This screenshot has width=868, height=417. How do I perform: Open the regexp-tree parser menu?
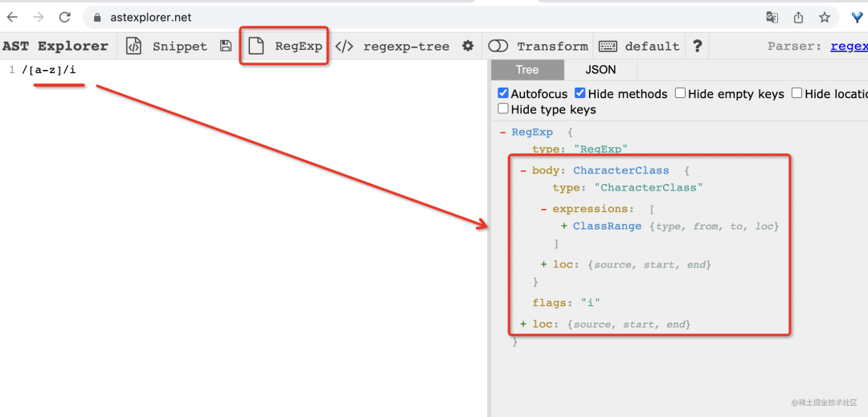coord(407,47)
